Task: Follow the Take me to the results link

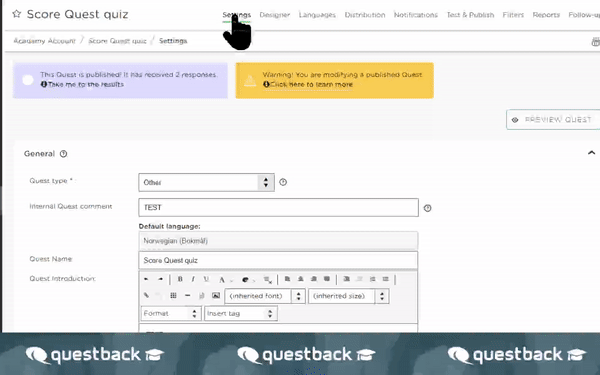Action: tap(86, 84)
